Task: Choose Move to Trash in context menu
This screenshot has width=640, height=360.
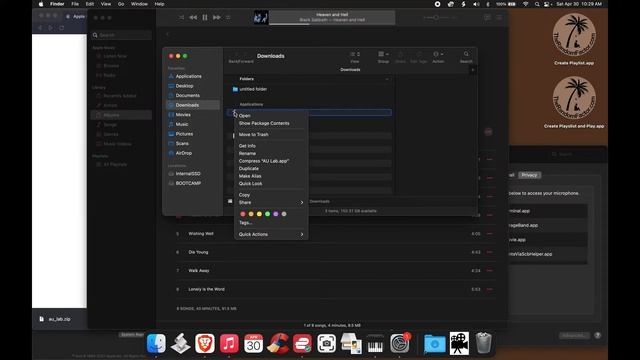Action: pyautogui.click(x=253, y=135)
